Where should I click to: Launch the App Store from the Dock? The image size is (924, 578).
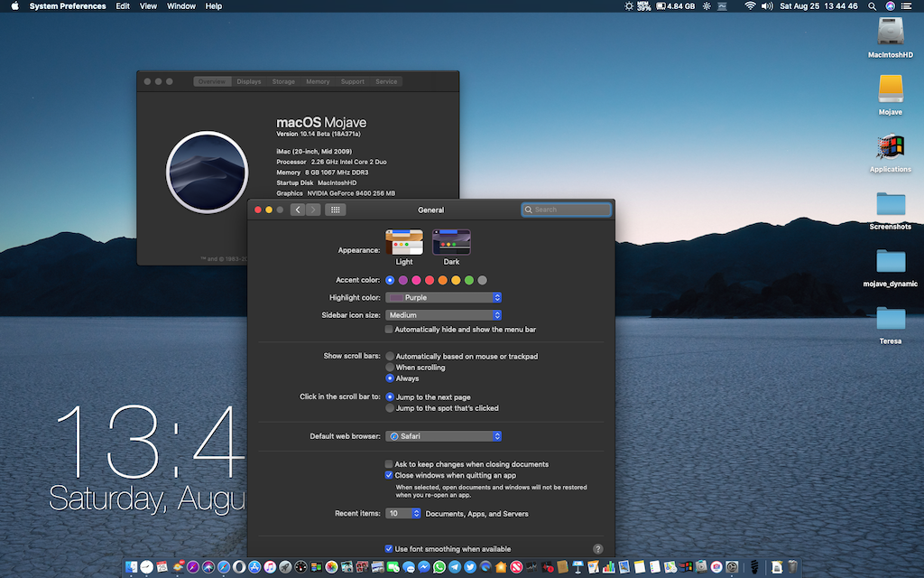click(x=254, y=567)
